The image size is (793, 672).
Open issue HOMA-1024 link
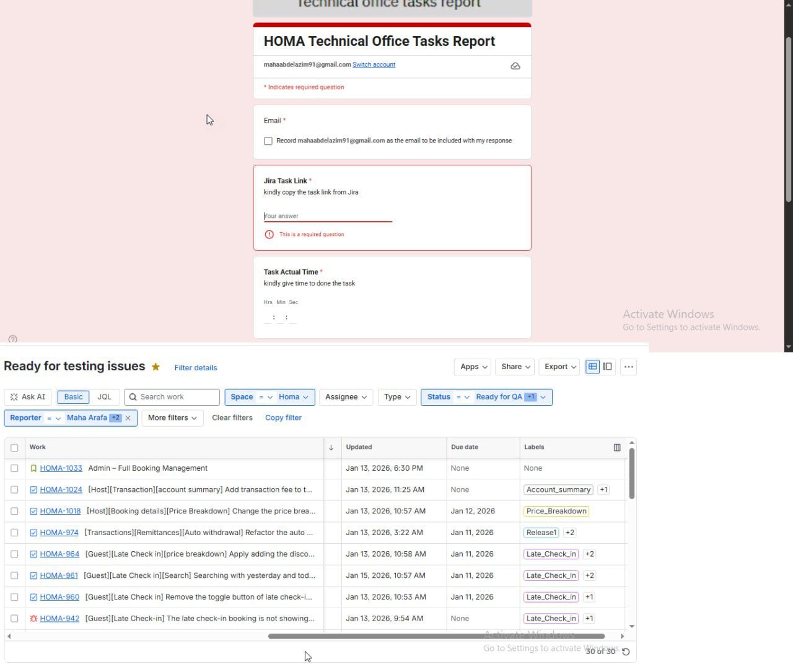click(61, 489)
